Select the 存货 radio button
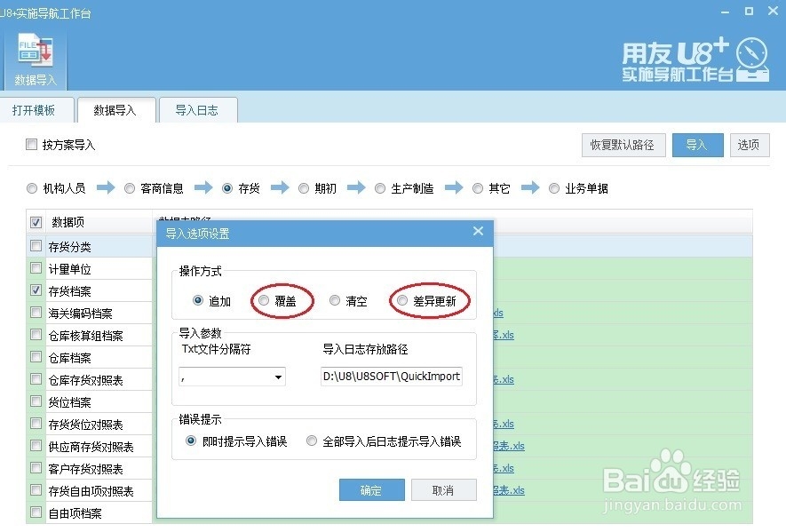The width and height of the screenshot is (786, 532). [227, 188]
